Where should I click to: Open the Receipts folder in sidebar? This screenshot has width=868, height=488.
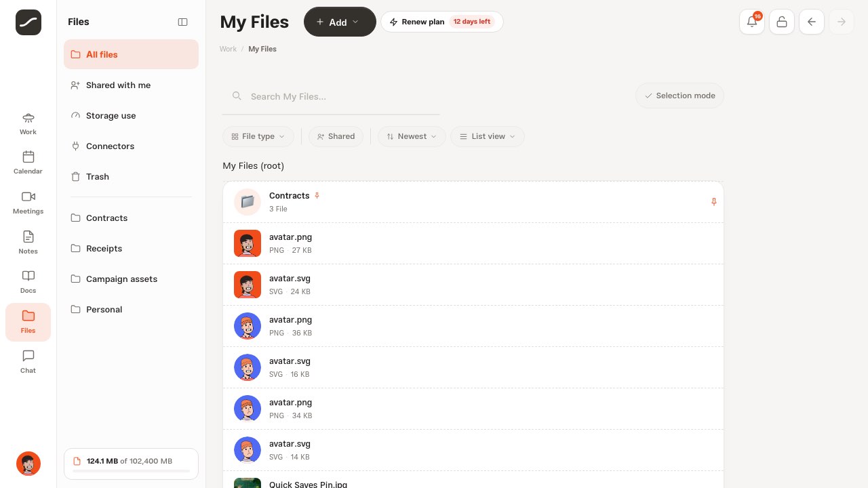131,248
